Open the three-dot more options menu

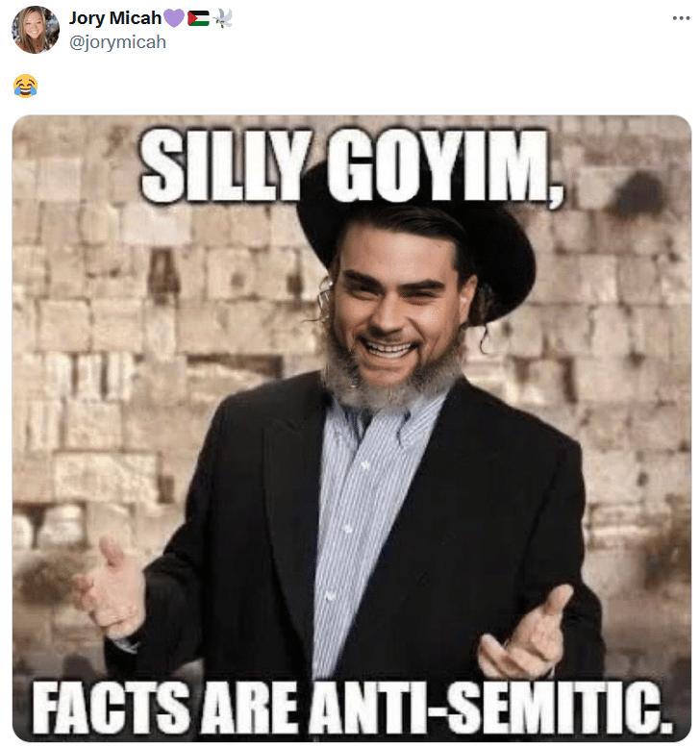pyautogui.click(x=681, y=18)
